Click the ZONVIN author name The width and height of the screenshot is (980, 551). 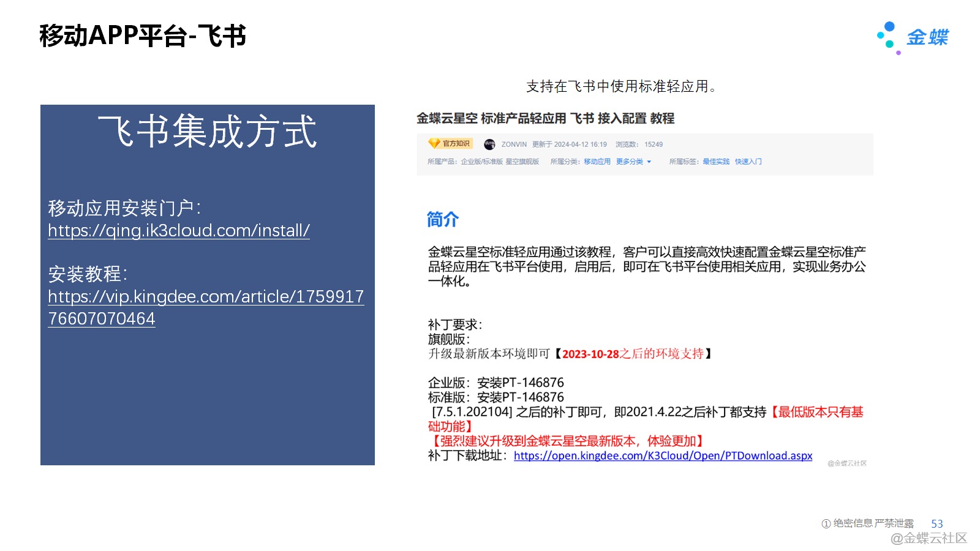(514, 144)
